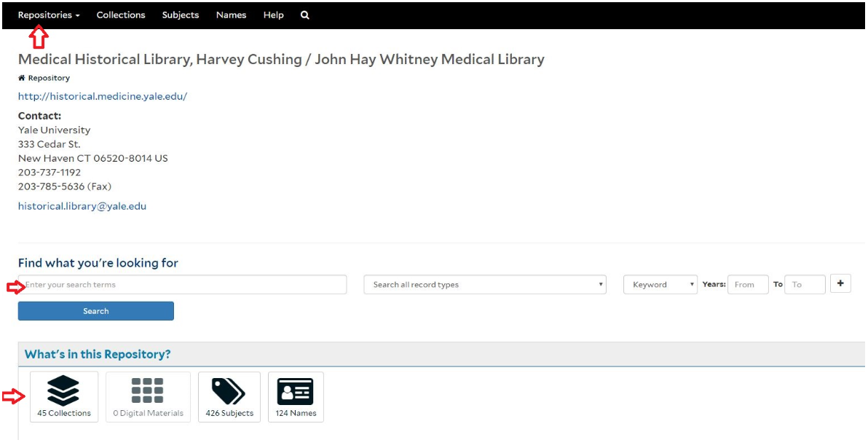
Task: Open the Help menu item
Action: point(274,15)
